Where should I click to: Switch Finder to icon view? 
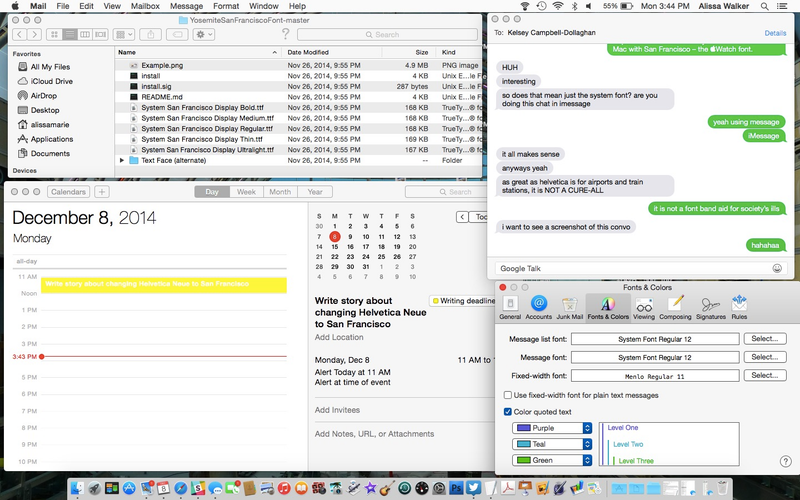pyautogui.click(x=54, y=34)
